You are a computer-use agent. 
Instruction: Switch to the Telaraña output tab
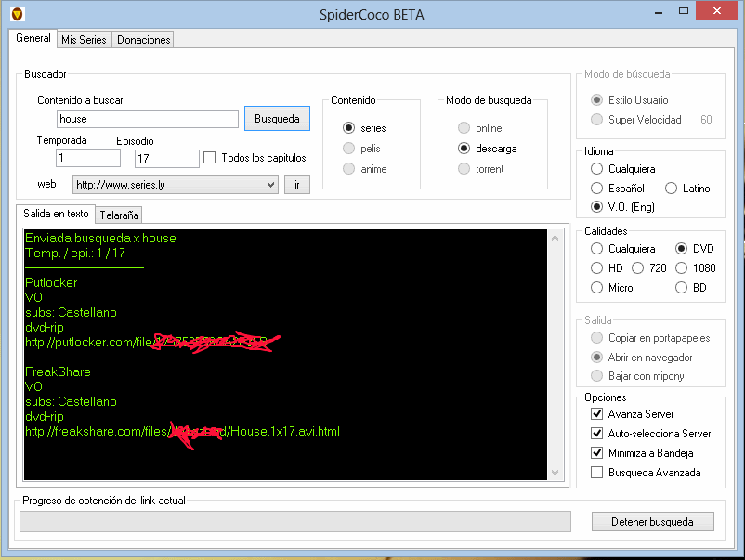point(118,215)
